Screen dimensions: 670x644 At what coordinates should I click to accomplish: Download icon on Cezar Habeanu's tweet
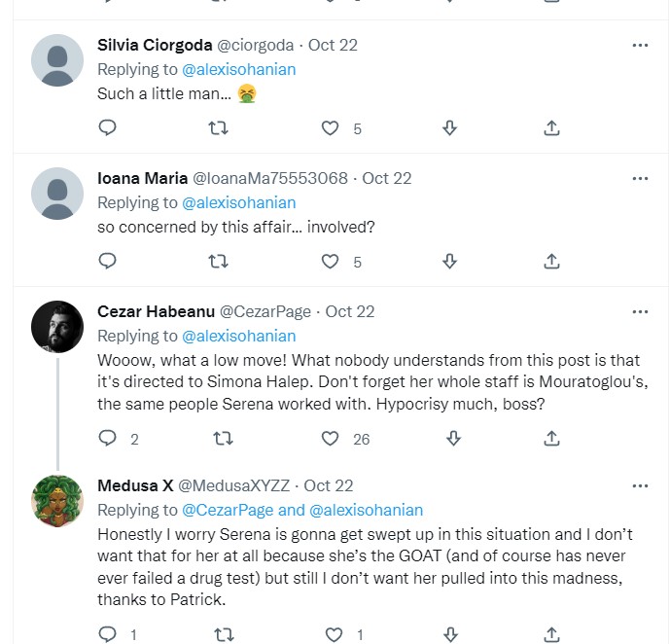(x=450, y=439)
